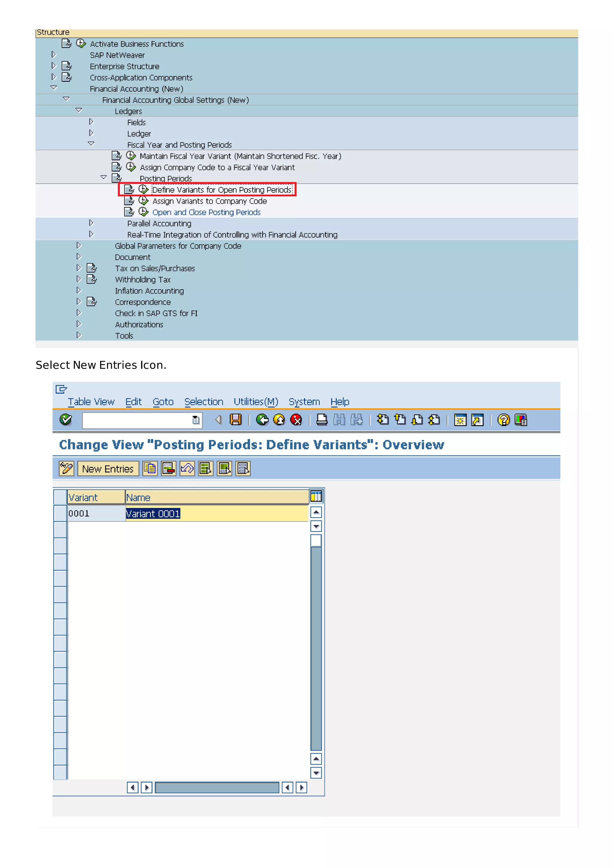
Task: Open the command field history dropdown
Action: [195, 420]
